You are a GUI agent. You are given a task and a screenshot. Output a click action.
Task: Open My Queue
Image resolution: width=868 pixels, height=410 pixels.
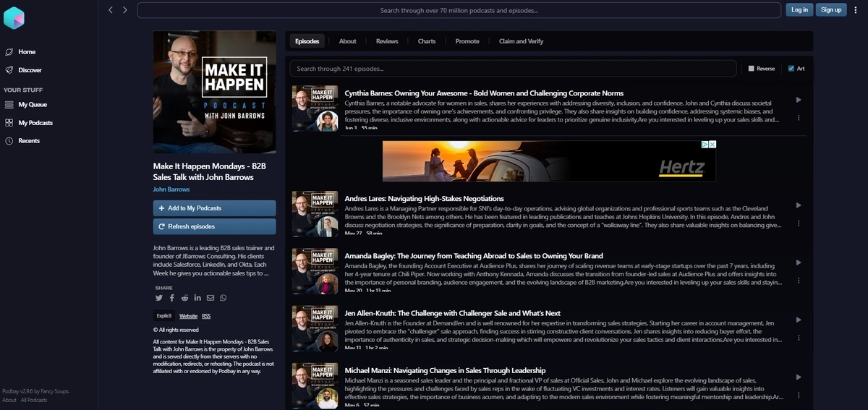click(26, 105)
